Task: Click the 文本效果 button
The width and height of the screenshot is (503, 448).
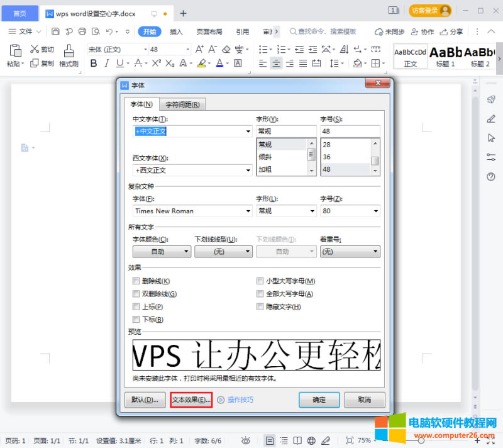Action: 191,400
